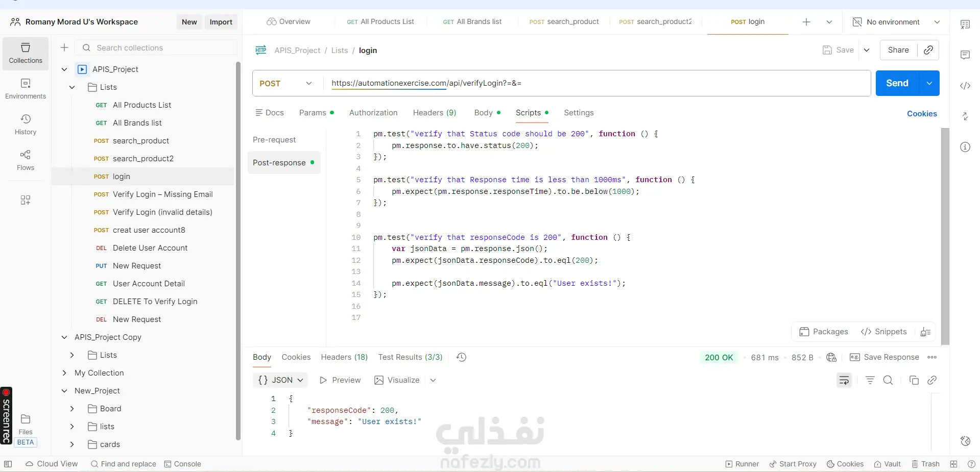Viewport: 980px width, 472px height.
Task: Click the copy link icon next to Share
Action: pos(928,50)
